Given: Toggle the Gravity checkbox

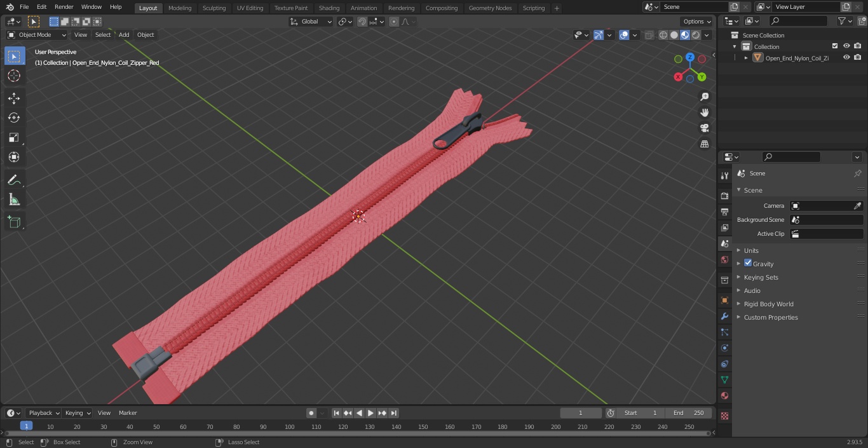Looking at the screenshot, I should coord(748,263).
